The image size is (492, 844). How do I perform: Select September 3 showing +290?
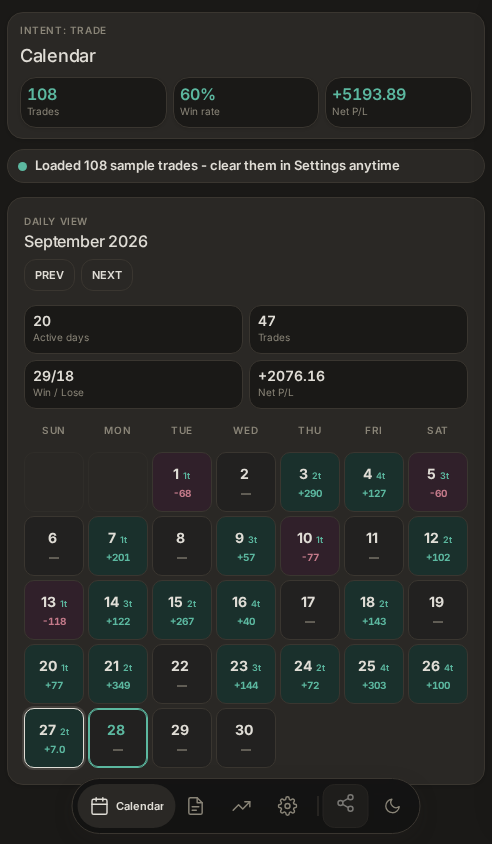pos(310,482)
